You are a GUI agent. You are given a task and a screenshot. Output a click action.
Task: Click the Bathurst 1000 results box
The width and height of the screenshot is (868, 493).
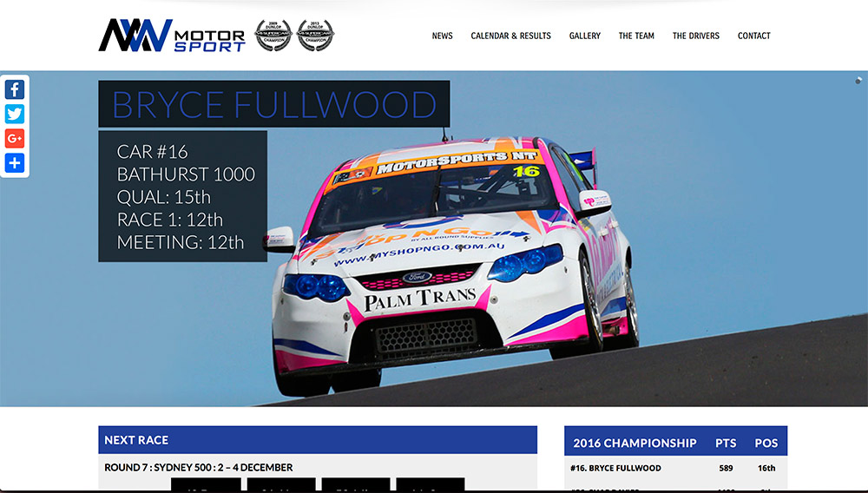tap(182, 196)
